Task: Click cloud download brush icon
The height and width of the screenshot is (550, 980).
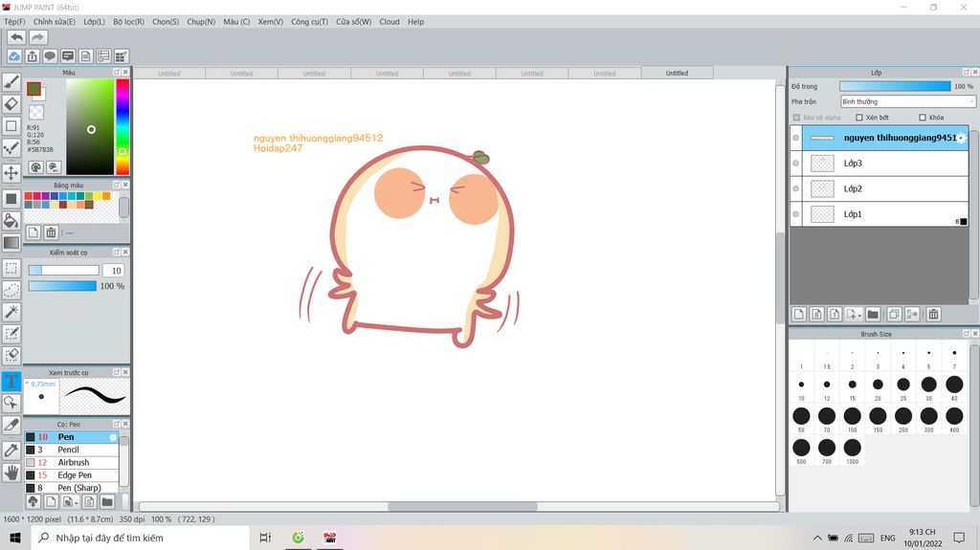Action: coord(33,501)
